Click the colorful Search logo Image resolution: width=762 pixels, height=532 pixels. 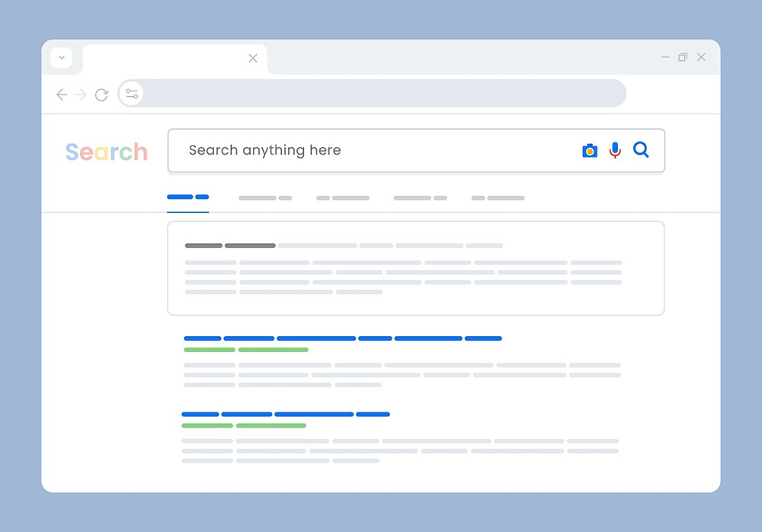point(106,152)
